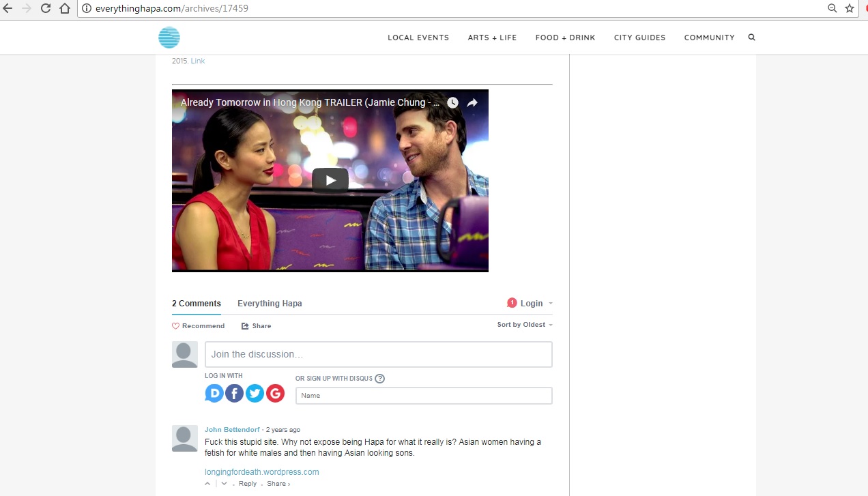The height and width of the screenshot is (496, 868).
Task: Select the 2 Comments tab
Action: click(x=197, y=304)
